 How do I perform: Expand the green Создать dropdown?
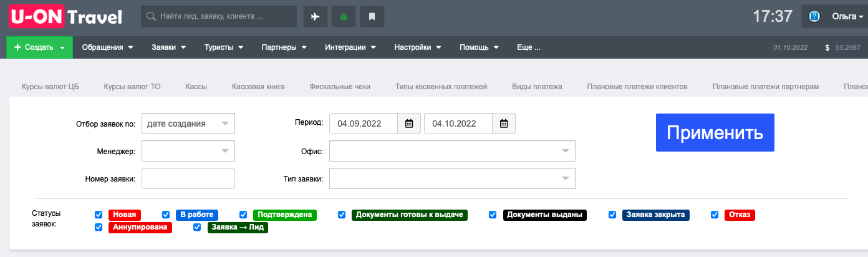click(x=40, y=47)
